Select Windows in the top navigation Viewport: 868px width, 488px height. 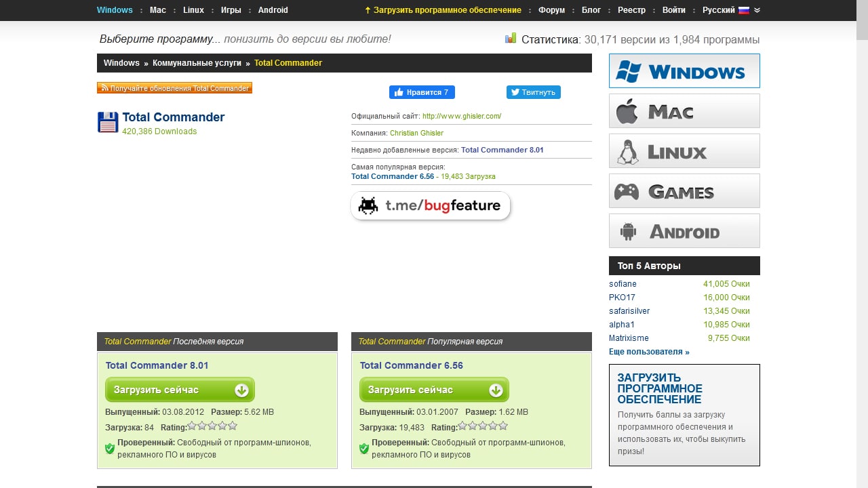coord(115,10)
